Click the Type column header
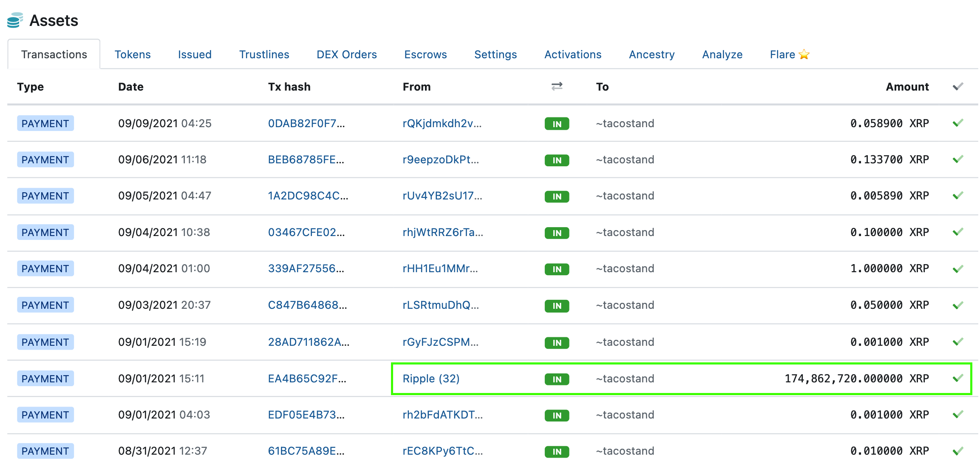The image size is (980, 467). (x=31, y=87)
